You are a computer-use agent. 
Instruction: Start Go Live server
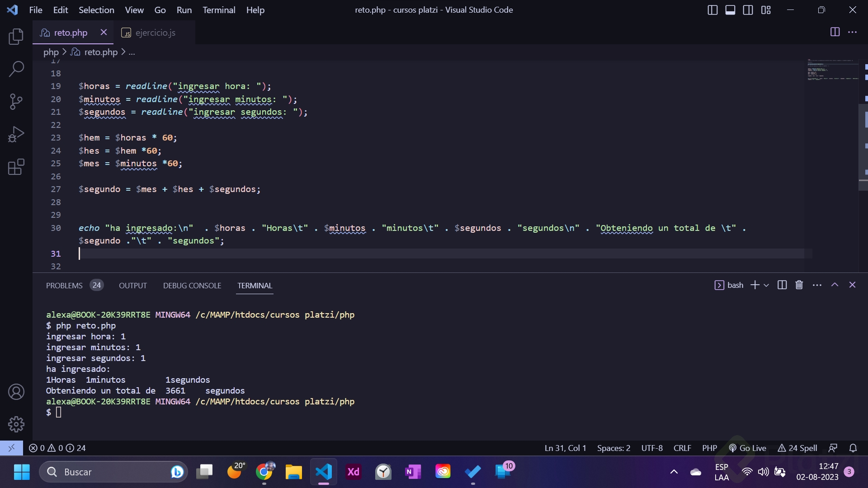coord(747,448)
